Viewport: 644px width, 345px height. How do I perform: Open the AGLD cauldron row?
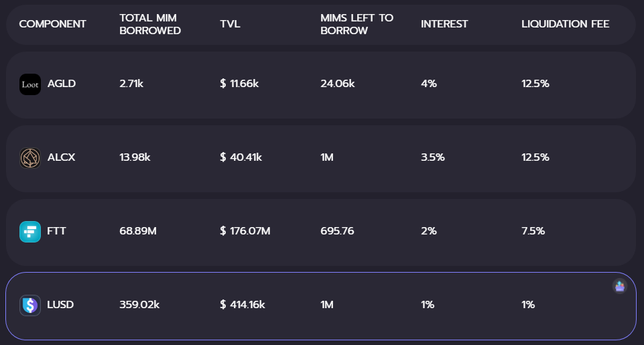click(321, 85)
